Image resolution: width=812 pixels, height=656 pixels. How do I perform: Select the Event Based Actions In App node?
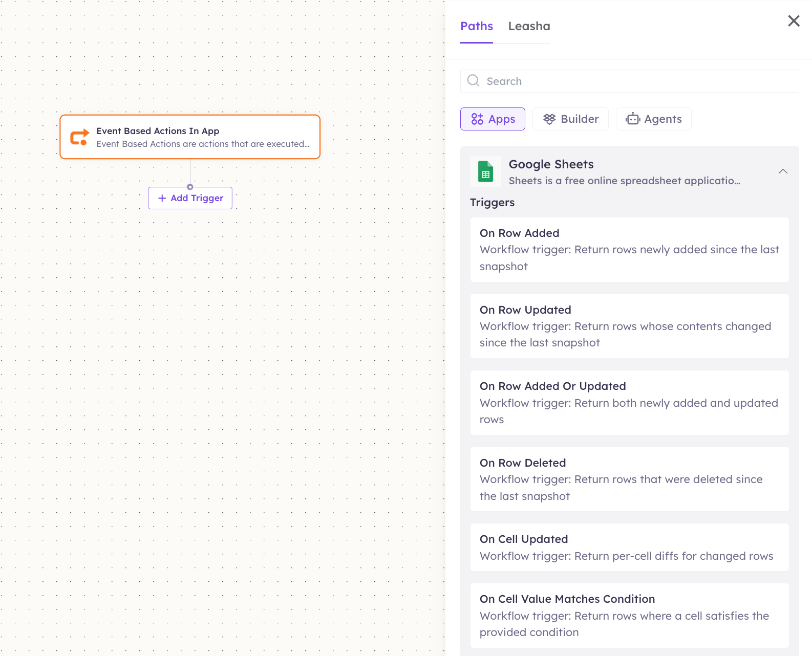point(190,137)
